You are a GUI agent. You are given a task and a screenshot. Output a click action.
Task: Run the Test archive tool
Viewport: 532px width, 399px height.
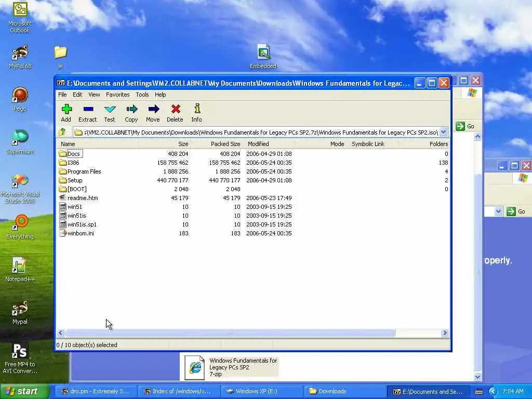click(x=110, y=113)
